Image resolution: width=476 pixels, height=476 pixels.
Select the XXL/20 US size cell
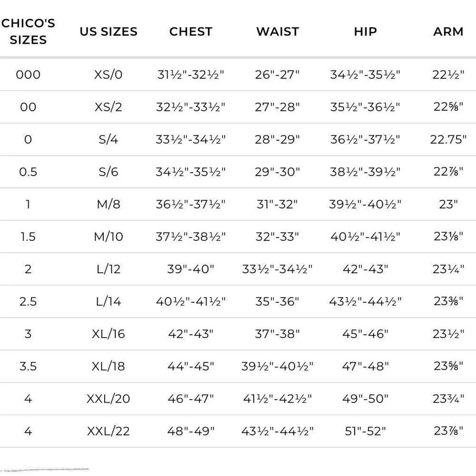109,398
